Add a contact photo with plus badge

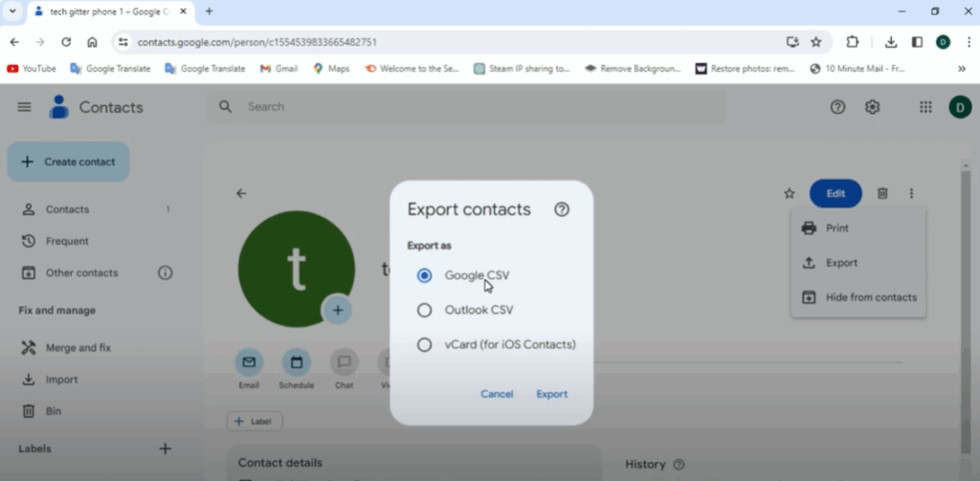(x=338, y=310)
